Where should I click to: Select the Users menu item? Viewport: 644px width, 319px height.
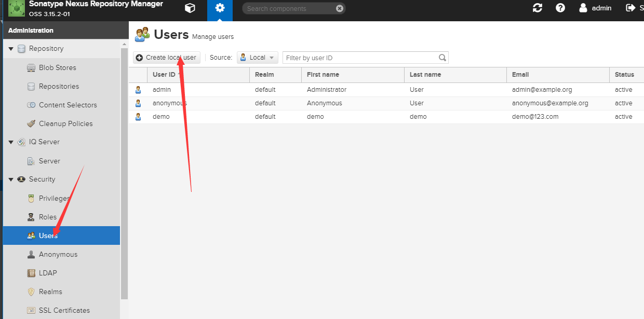coord(61,235)
